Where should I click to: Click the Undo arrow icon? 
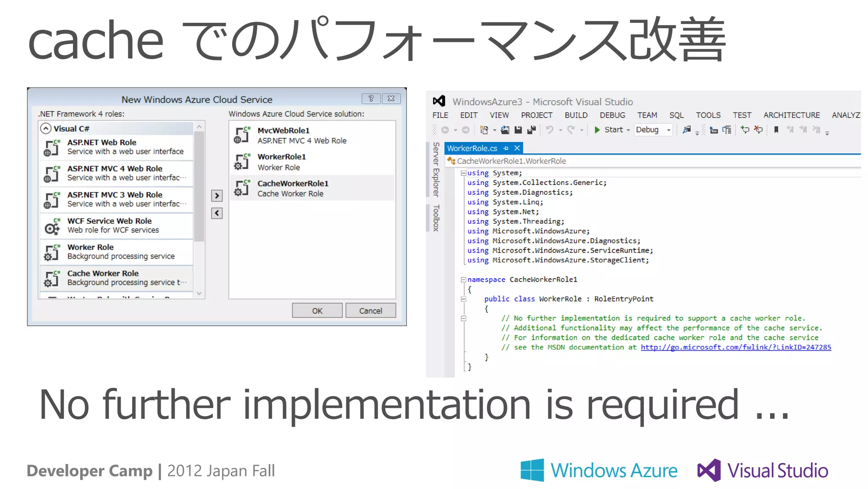tap(550, 130)
